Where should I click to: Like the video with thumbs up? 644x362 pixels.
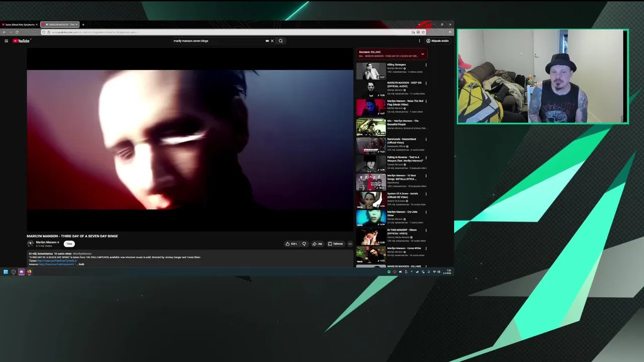pyautogui.click(x=291, y=244)
